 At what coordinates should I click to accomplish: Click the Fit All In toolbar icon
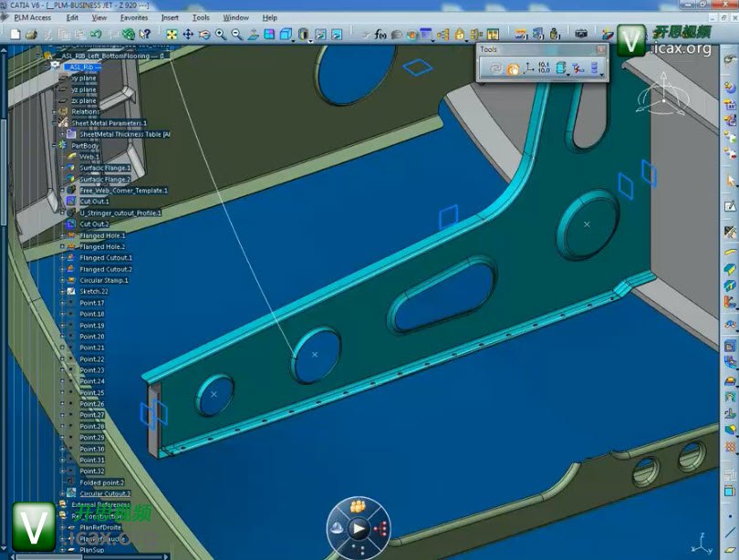click(171, 35)
